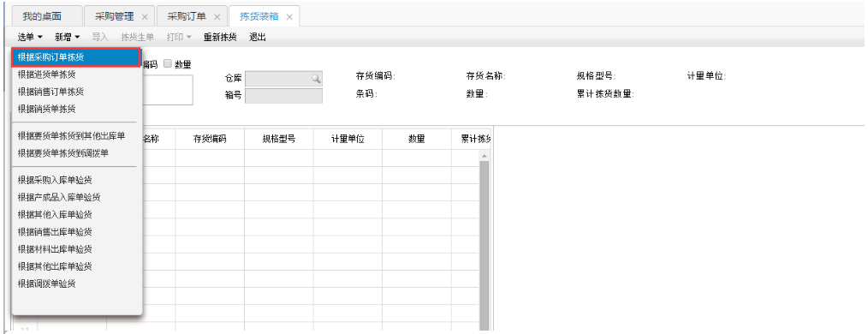868x334 pixels.
Task: Click the scrollbar up arrow in table
Action: pyautogui.click(x=484, y=157)
